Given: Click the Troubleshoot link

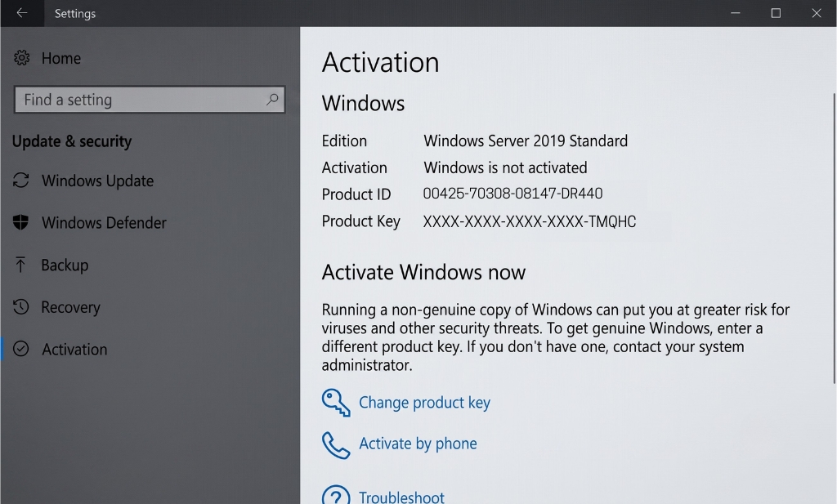Looking at the screenshot, I should (x=401, y=497).
